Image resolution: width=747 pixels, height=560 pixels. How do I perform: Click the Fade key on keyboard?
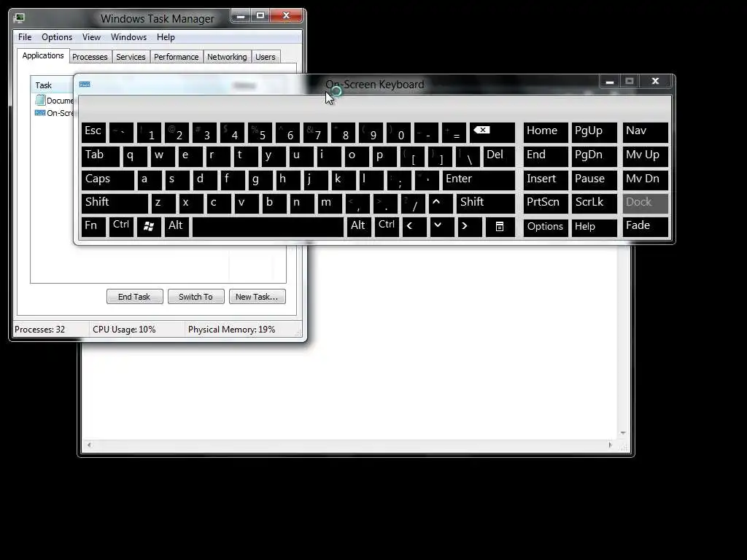click(645, 227)
